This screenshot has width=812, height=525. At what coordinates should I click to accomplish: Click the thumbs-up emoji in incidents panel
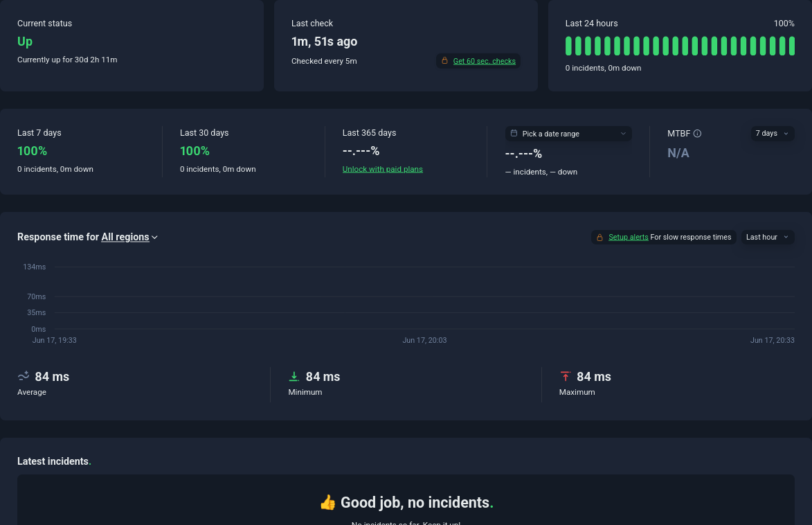click(x=328, y=502)
